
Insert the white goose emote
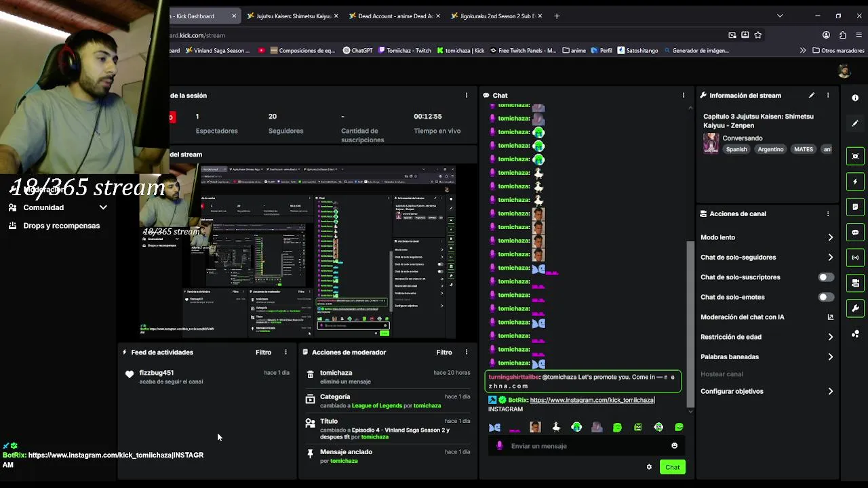tap(556, 427)
